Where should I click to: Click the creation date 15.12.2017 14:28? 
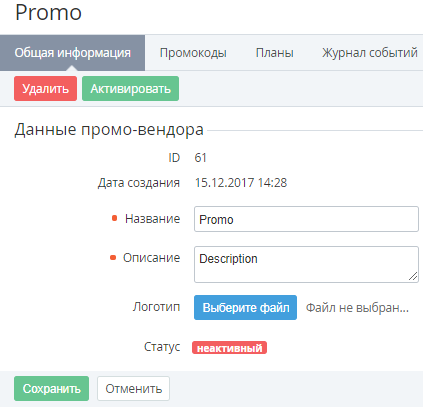241,183
